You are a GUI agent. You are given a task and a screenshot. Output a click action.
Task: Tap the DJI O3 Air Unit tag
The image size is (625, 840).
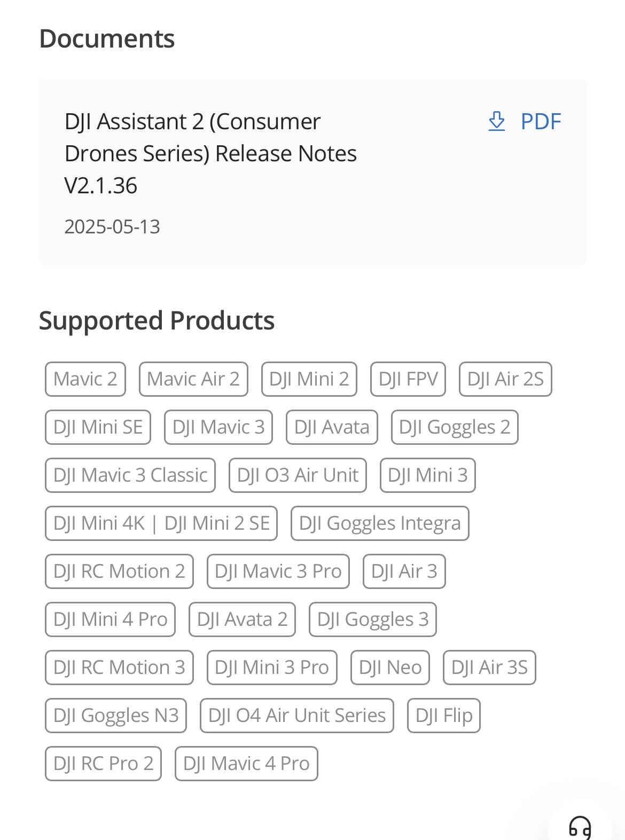click(x=298, y=475)
